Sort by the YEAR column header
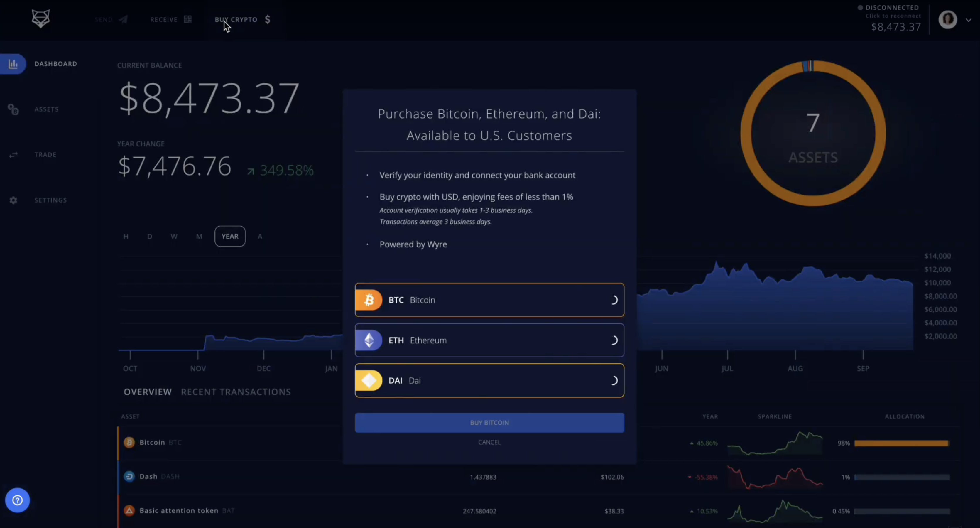 click(710, 416)
